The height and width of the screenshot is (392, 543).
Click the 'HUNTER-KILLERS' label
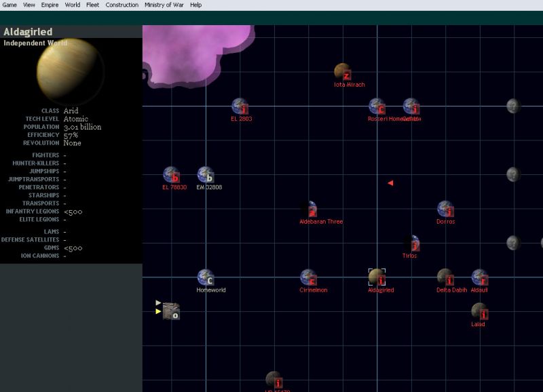[x=36, y=163]
